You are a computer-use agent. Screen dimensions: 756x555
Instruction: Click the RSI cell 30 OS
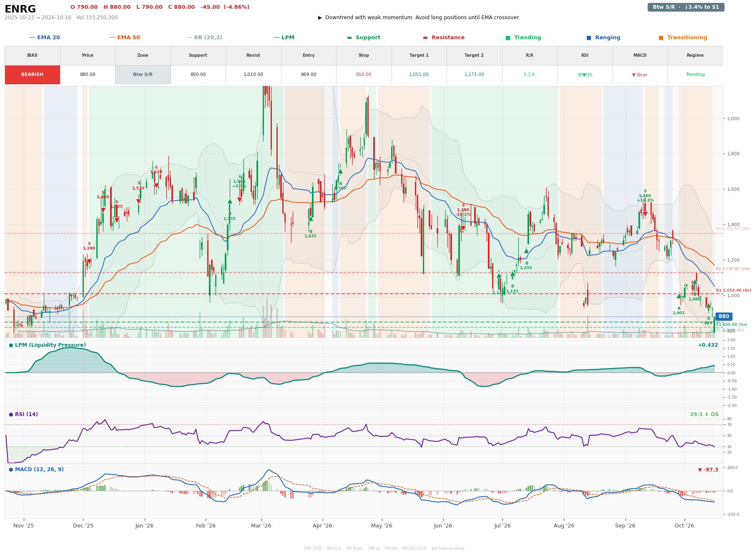coord(584,75)
